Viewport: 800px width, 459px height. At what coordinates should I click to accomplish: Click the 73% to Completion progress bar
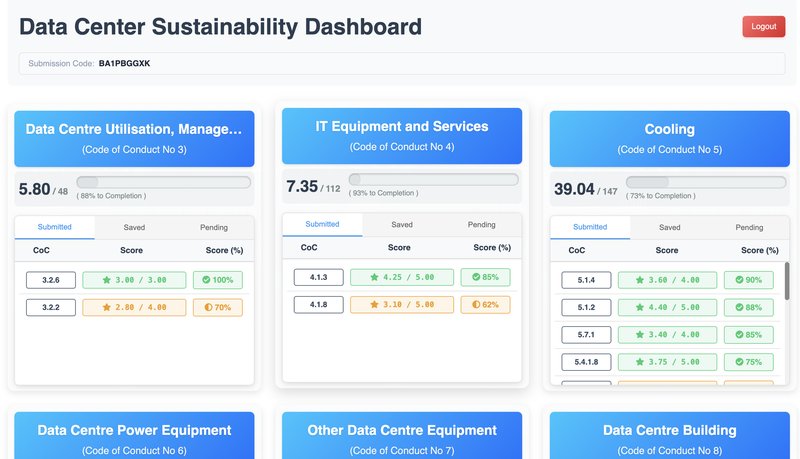pos(706,183)
